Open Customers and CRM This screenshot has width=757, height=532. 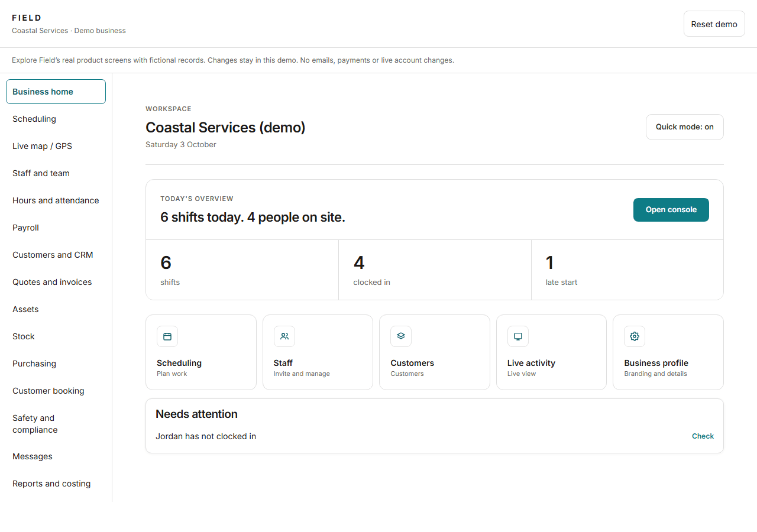point(56,255)
